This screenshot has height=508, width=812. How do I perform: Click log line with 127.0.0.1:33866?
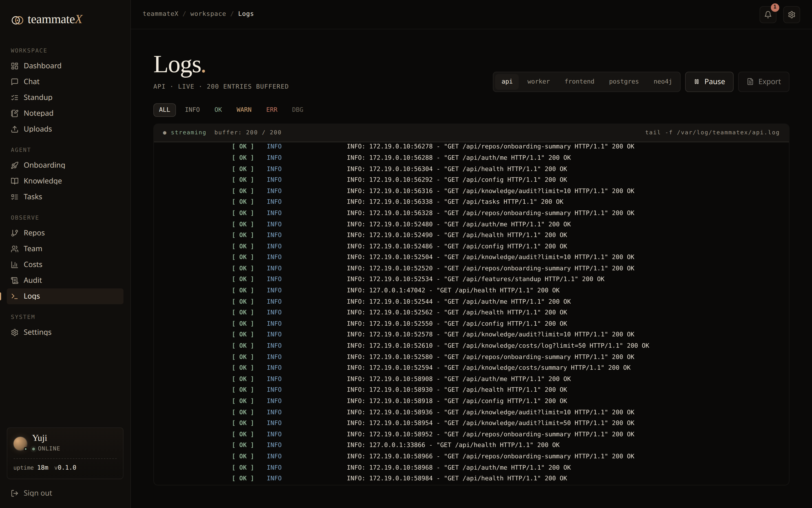(471, 445)
